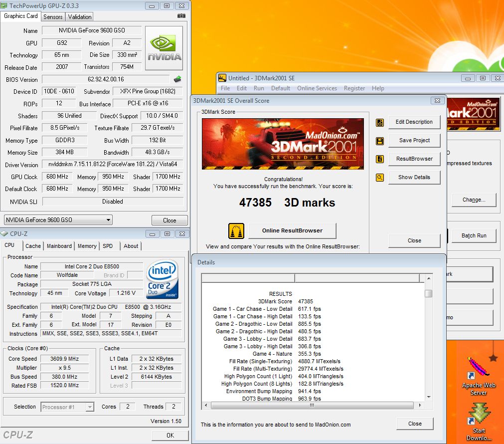This screenshot has height=444, width=504.
Task: Click the MadOnion 3DMark2001 banner image
Action: tap(283, 144)
